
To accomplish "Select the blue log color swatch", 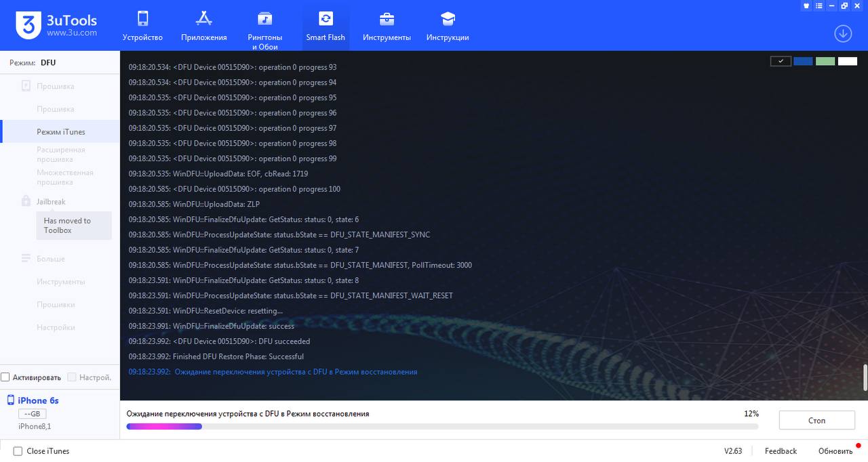I will (803, 61).
